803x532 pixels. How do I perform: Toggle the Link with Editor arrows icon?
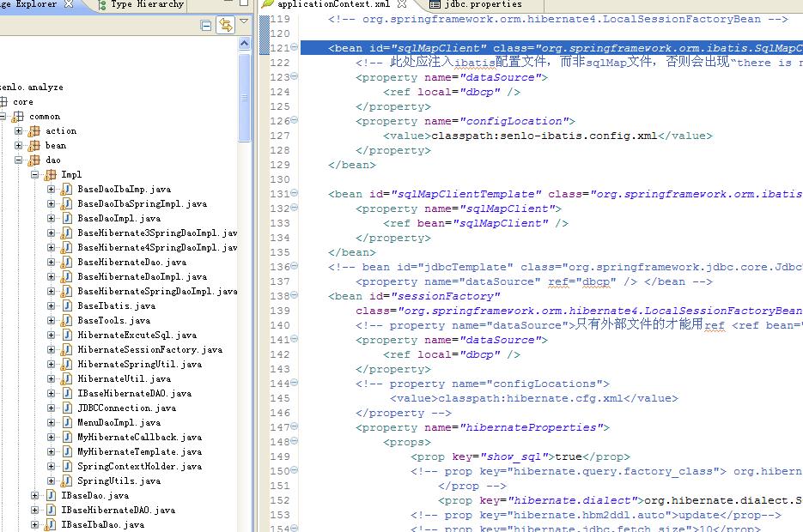[x=225, y=24]
